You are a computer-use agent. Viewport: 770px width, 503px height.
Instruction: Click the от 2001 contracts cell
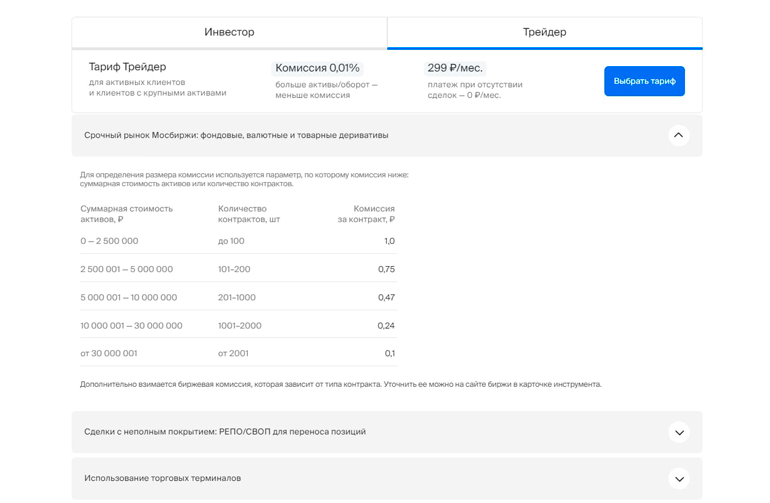coord(233,354)
